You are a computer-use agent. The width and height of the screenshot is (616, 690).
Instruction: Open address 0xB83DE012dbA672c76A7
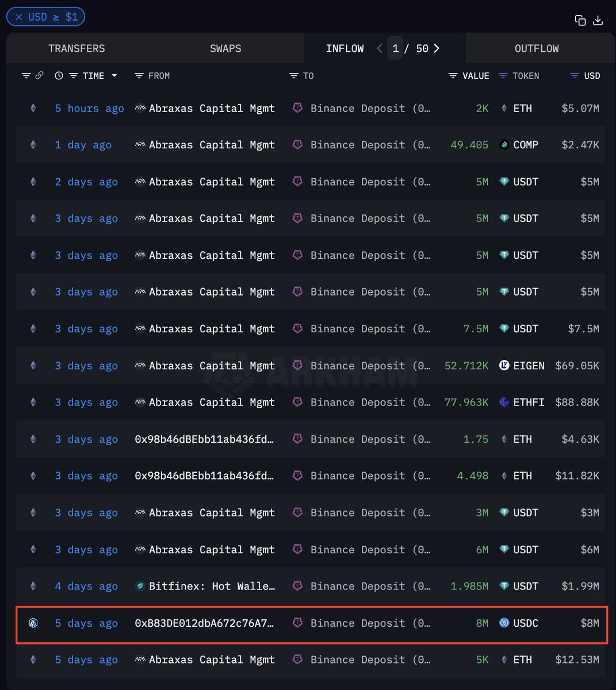point(204,623)
